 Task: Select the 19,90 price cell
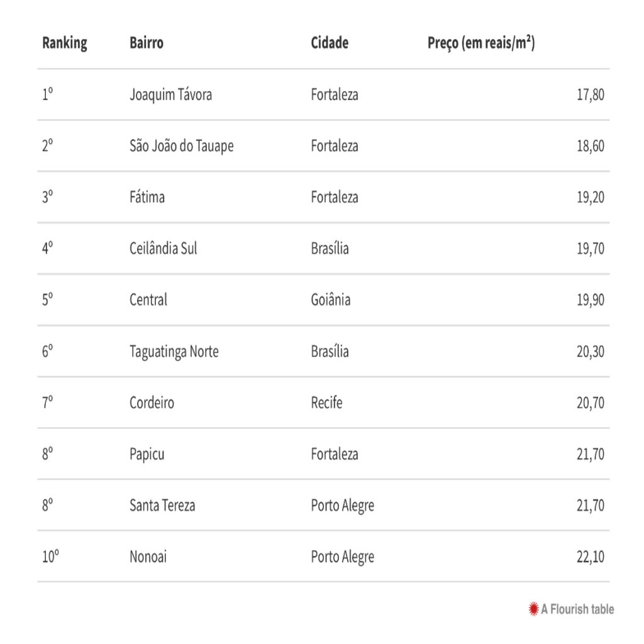[x=590, y=300]
